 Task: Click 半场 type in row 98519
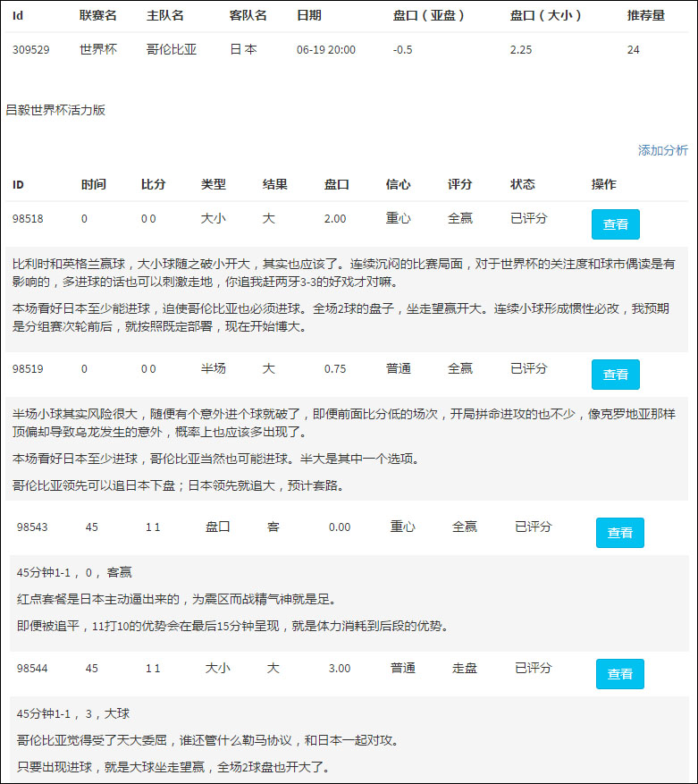213,368
